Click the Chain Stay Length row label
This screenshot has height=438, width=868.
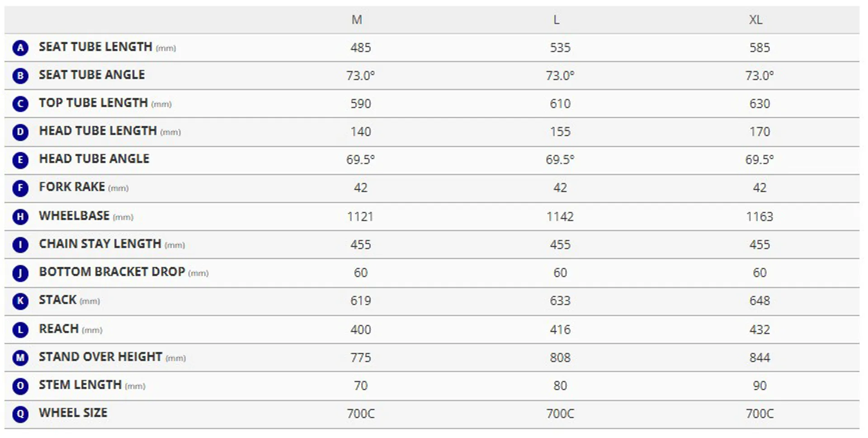[x=100, y=244]
